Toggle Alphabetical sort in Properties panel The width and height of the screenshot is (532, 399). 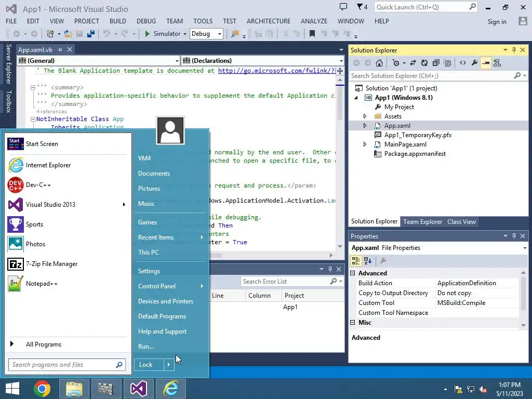(368, 261)
